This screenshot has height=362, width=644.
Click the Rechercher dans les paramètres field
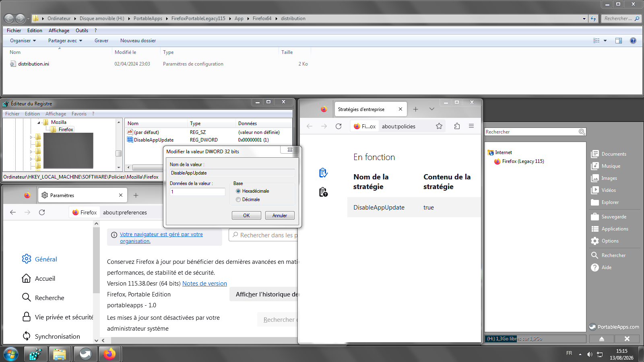(x=264, y=235)
